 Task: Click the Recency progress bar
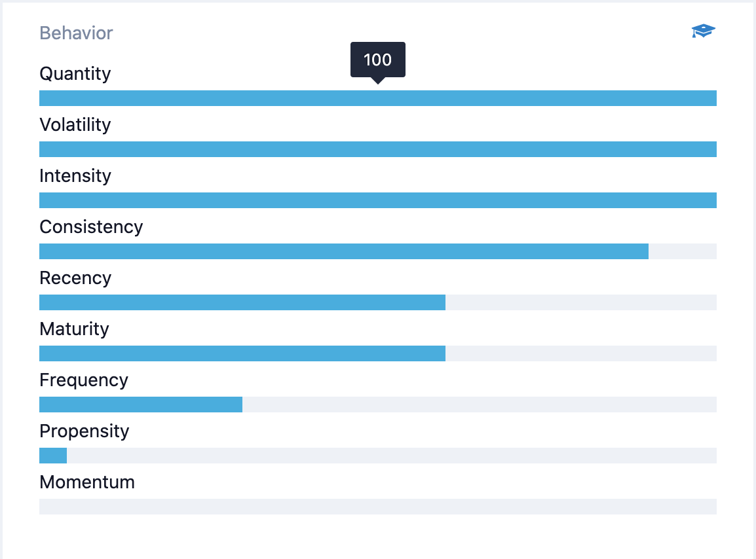click(x=378, y=302)
